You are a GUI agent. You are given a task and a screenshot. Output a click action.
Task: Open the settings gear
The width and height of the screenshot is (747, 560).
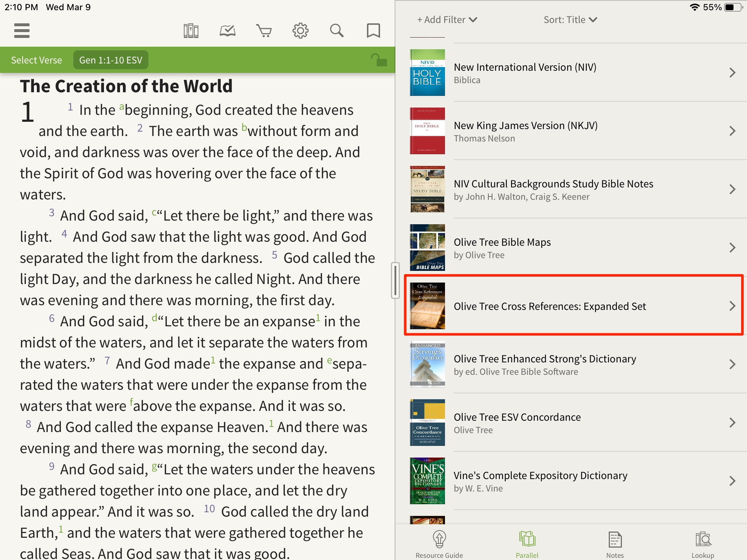[300, 31]
